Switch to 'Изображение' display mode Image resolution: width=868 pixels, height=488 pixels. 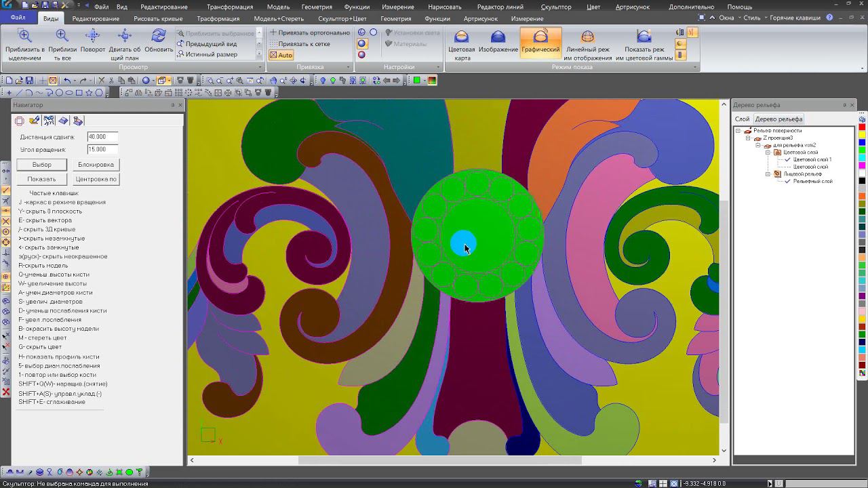pos(498,38)
